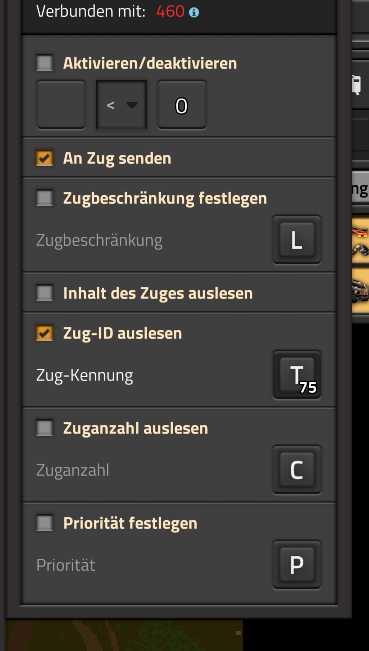Select the empty condition signal slot
The height and width of the screenshot is (651, 369).
point(61,105)
